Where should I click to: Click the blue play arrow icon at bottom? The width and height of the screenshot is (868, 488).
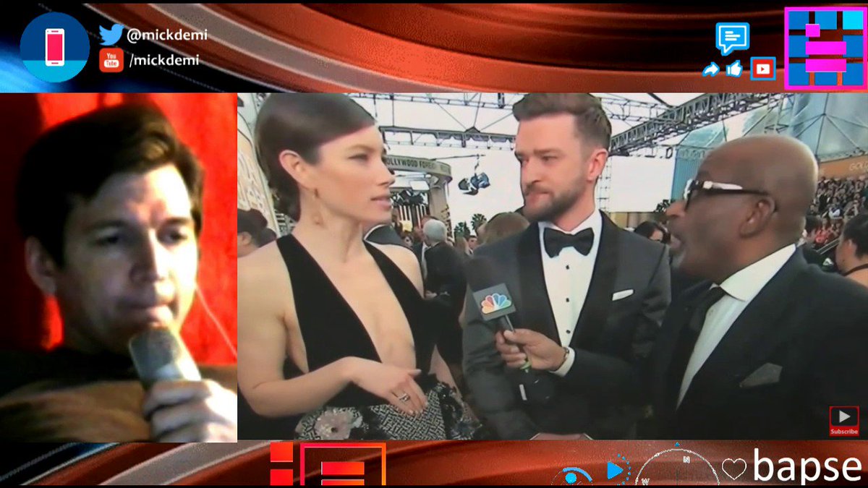coord(616,471)
